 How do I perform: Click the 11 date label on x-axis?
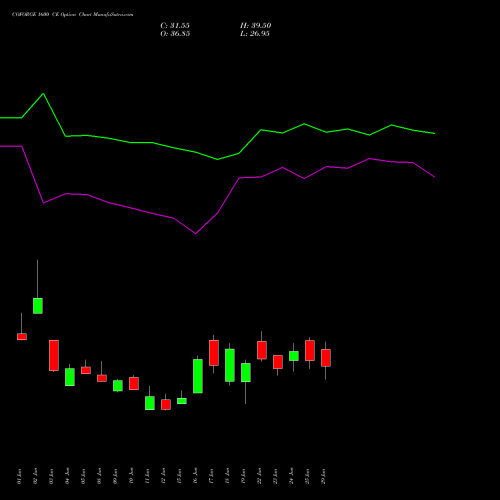147,476
